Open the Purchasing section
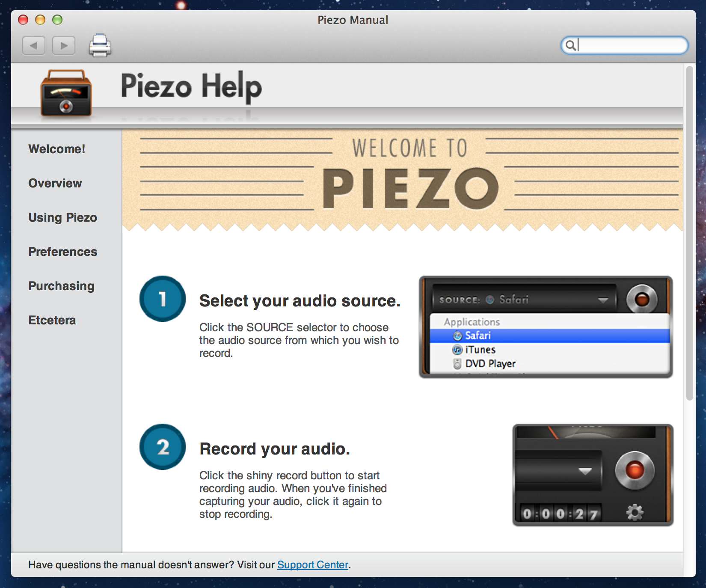706x588 pixels. [x=62, y=286]
